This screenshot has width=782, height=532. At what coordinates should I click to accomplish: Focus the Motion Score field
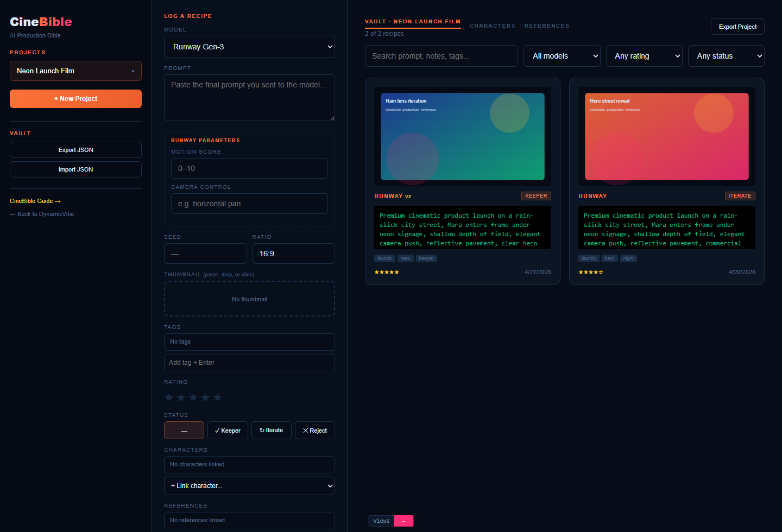(249, 168)
